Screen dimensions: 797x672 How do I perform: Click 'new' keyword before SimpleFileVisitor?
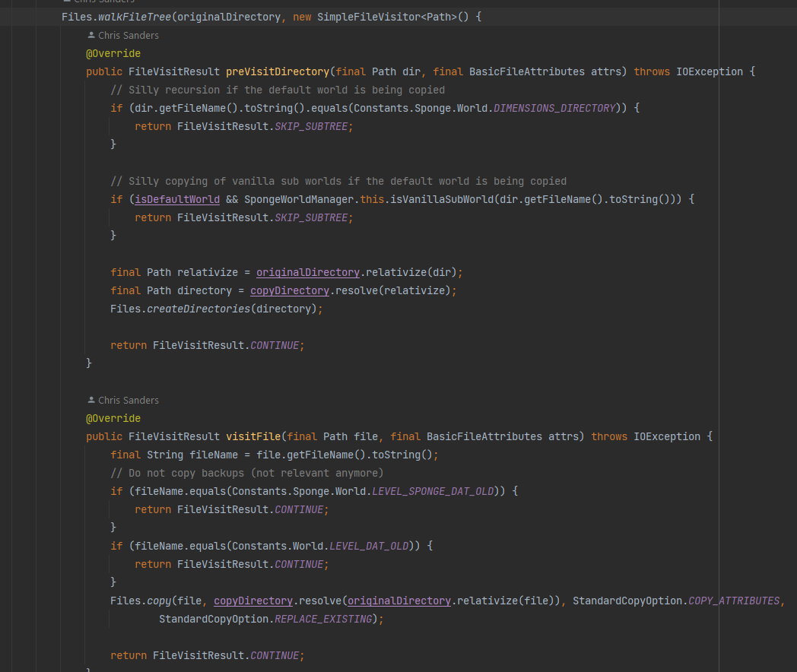pos(302,17)
